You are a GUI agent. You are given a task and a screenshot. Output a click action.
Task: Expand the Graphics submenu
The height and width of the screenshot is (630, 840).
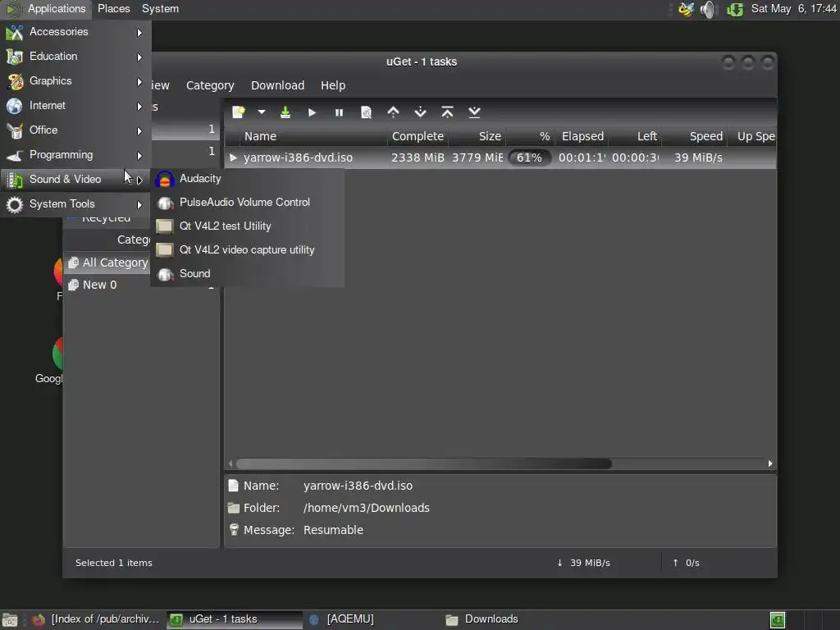75,81
